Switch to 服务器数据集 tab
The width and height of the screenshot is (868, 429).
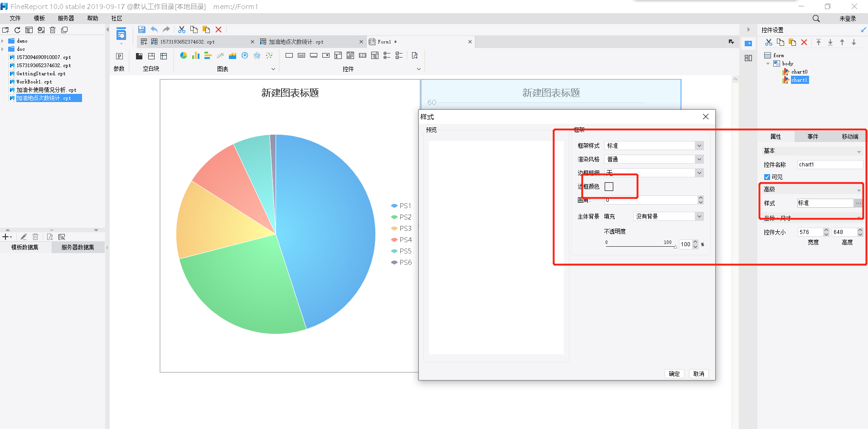(x=78, y=247)
